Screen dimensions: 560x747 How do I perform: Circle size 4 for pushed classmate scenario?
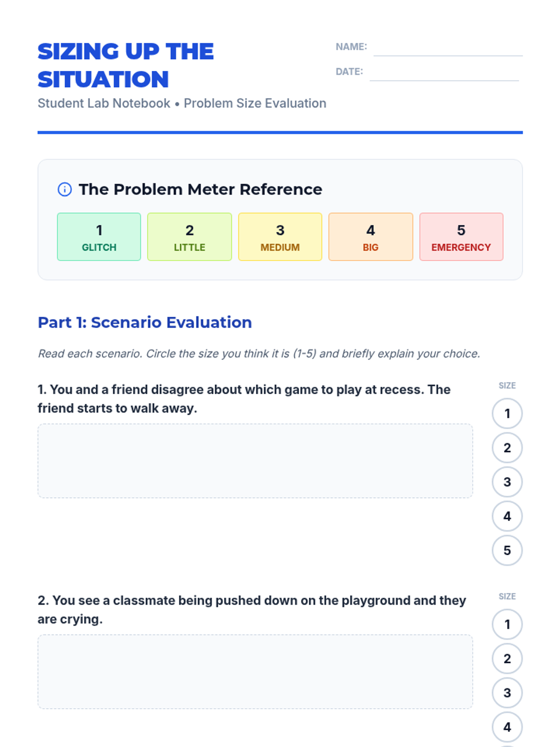coord(507,727)
